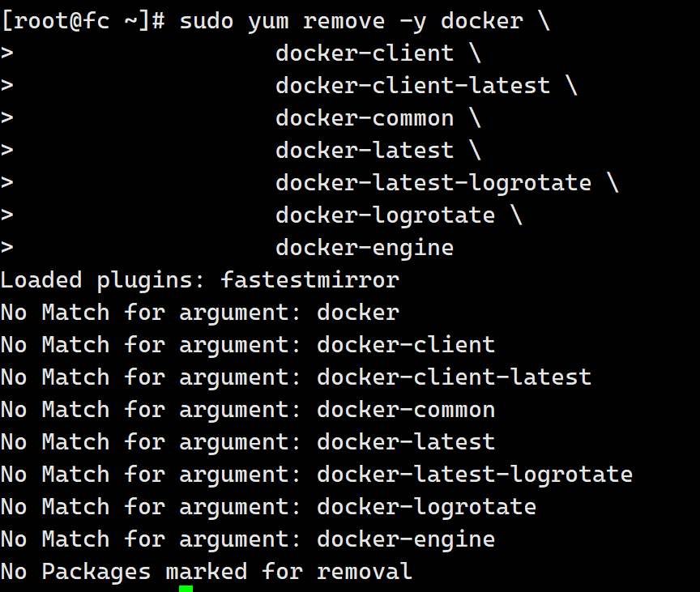
Task: Click the 'No Match' docker-common output line
Action: pos(248,410)
